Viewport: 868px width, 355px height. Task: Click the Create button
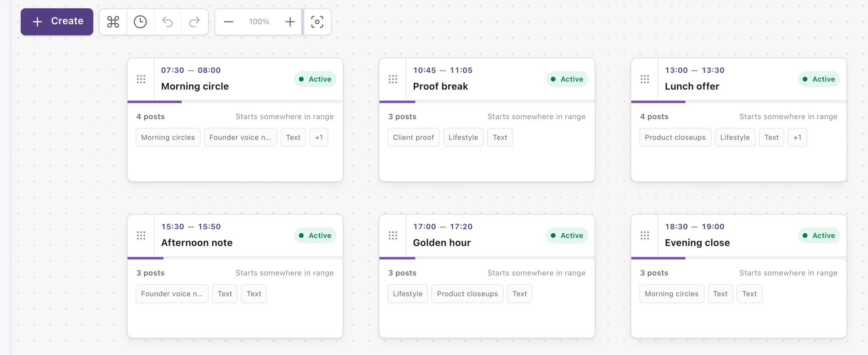point(57,22)
